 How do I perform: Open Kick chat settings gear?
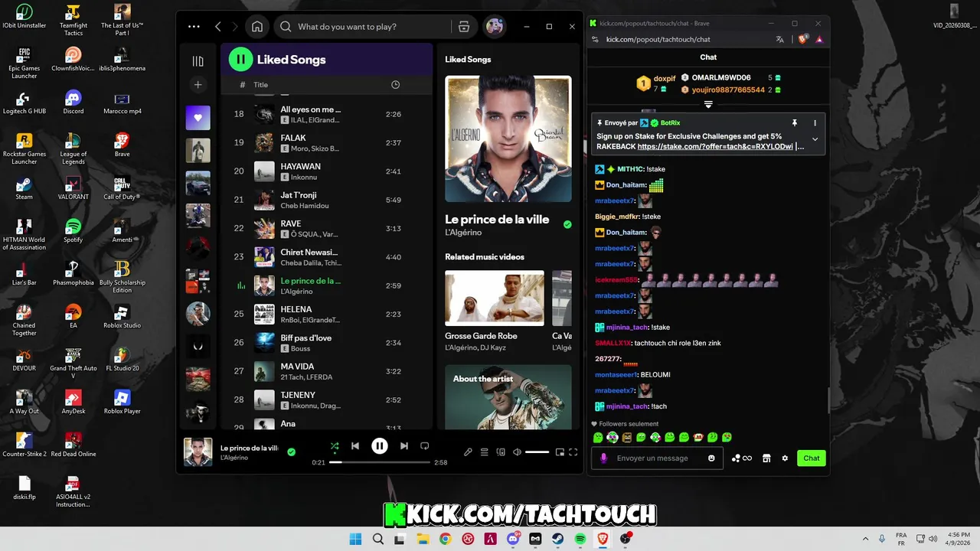(785, 458)
